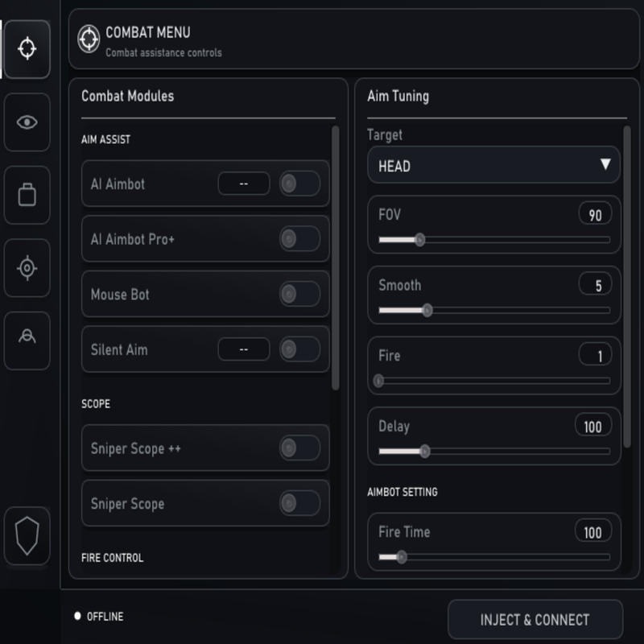Click the OFFLINE status indicator

99,616
